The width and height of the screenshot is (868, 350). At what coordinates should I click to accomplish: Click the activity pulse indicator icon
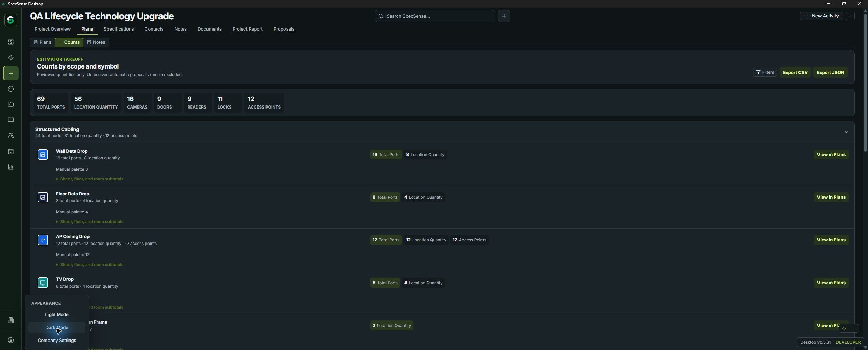pos(844,328)
